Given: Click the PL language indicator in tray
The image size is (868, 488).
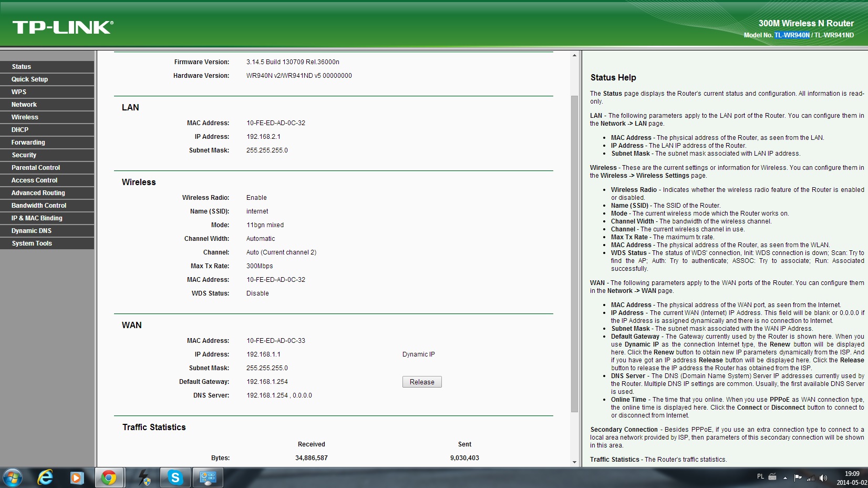Looking at the screenshot, I should [x=760, y=476].
